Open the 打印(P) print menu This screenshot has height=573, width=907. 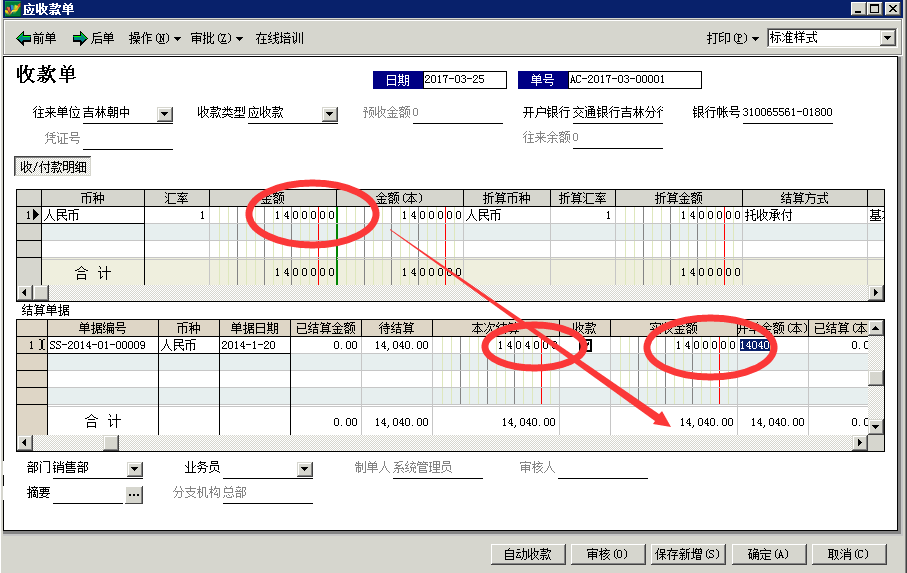pyautogui.click(x=732, y=38)
